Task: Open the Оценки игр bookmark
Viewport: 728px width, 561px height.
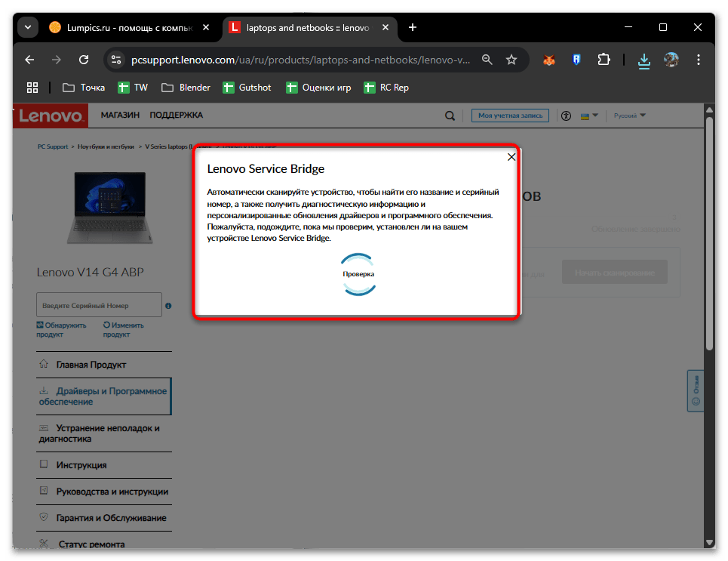Action: (x=318, y=88)
